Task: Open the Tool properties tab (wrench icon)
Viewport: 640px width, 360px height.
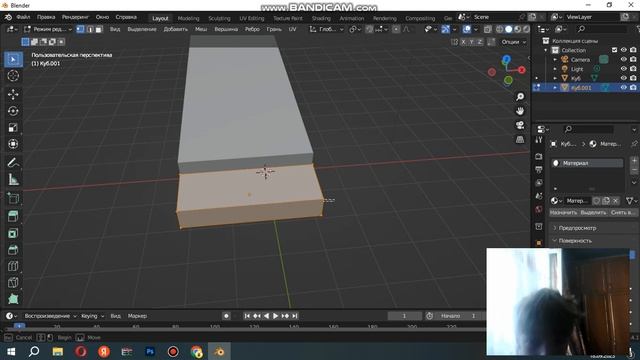Action: [x=539, y=140]
